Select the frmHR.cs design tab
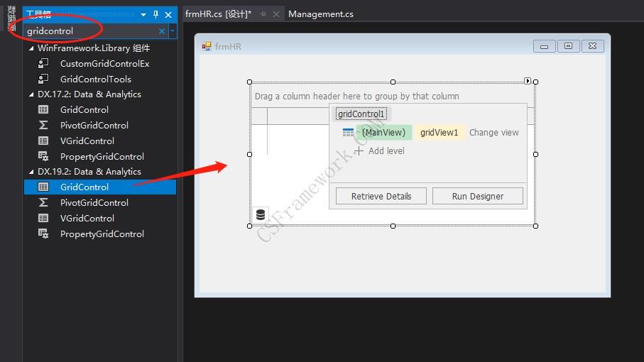 [218, 14]
